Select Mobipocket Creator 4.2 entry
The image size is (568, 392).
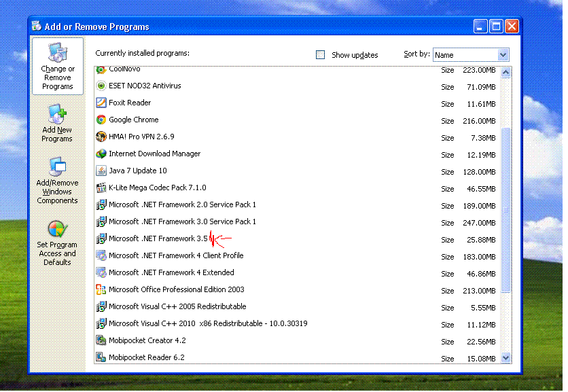point(297,341)
